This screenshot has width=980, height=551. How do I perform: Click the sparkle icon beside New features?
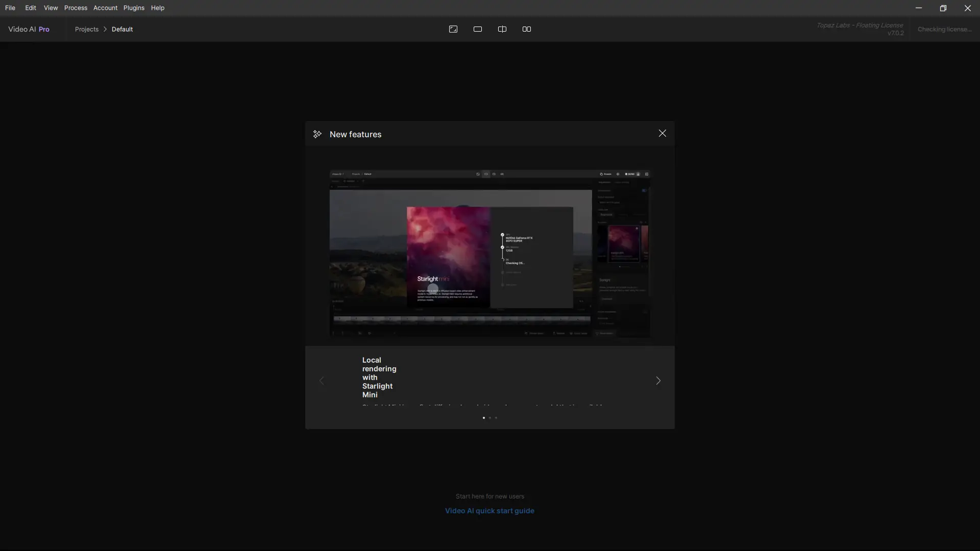[317, 134]
